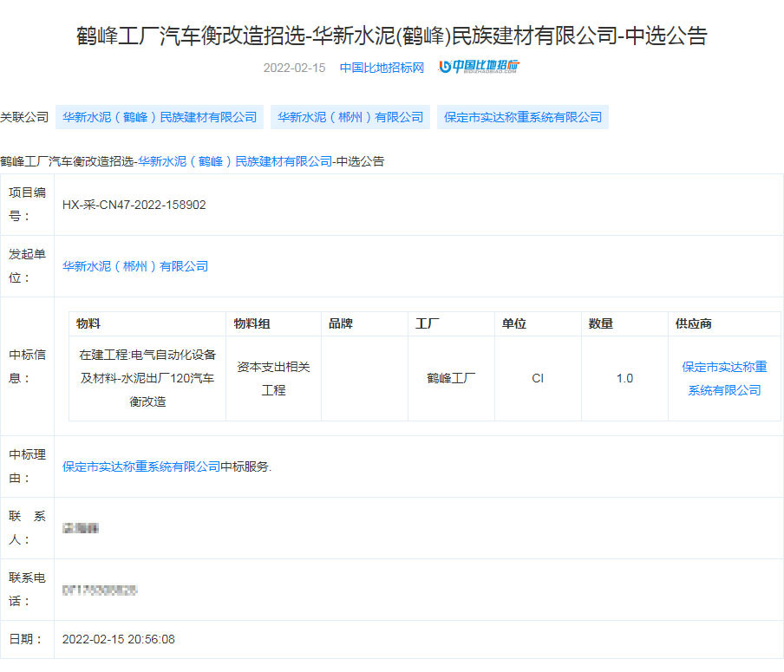Open the 中国比地招标网 source link

[x=382, y=68]
